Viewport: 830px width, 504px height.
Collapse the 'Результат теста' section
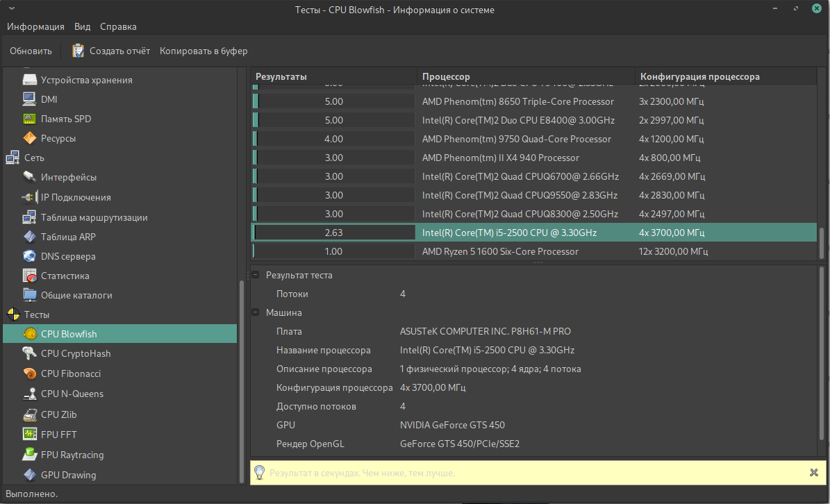point(256,275)
